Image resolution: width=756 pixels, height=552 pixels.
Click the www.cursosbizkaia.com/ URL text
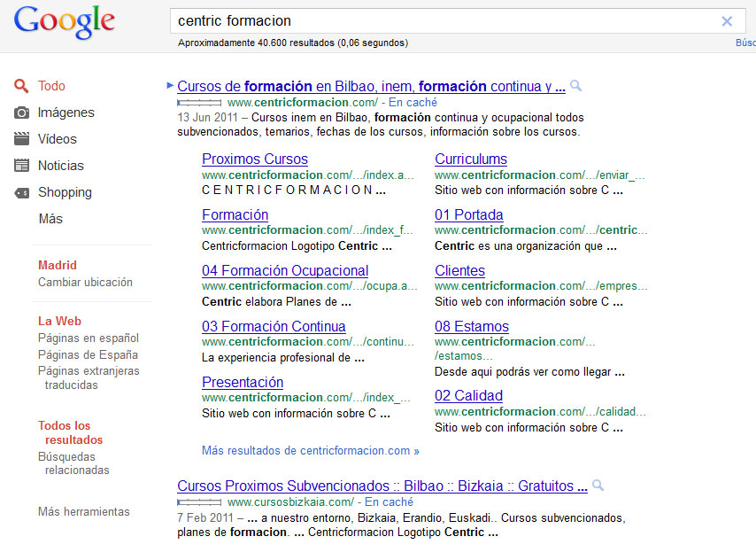[290, 501]
